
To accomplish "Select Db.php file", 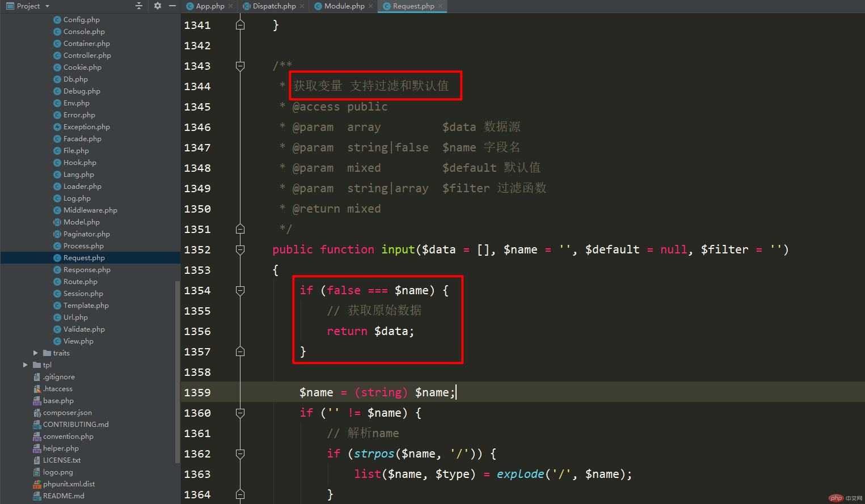I will click(x=75, y=79).
